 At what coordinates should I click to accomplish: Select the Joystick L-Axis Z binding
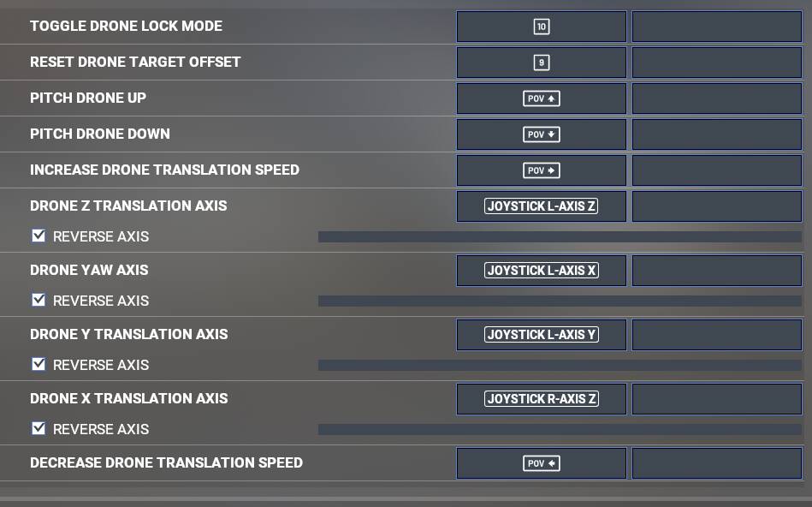(x=541, y=206)
